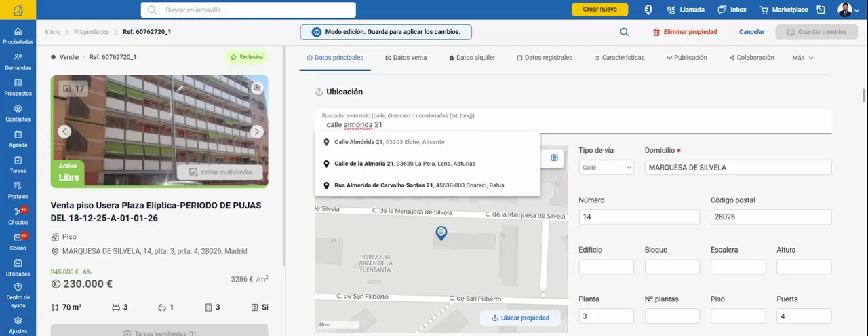Open Demandas in the left sidebar
Image resolution: width=868 pixels, height=336 pixels.
point(18,62)
